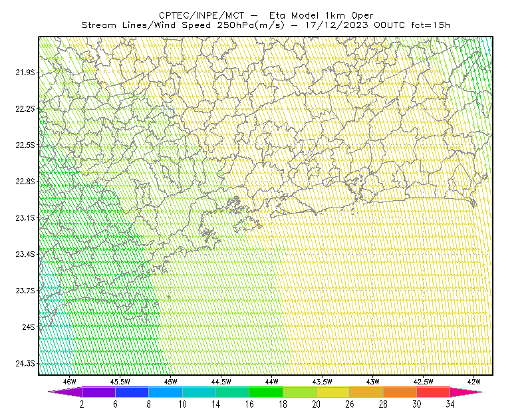Image resolution: width=532 pixels, height=411 pixels.
Task: Click the magenta arrow at colorbar's right end
Action: (467, 392)
